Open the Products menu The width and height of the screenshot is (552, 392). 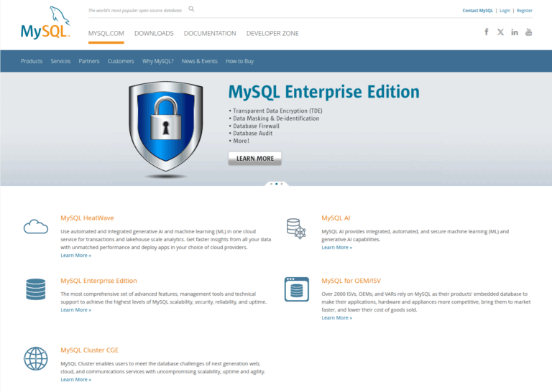[32, 61]
